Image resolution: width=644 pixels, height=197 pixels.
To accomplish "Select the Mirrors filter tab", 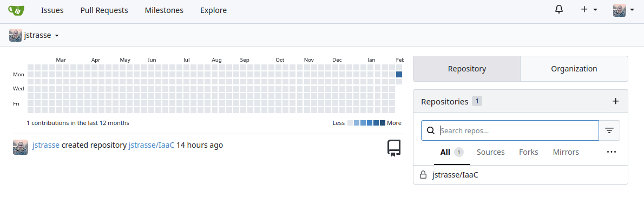I will coord(566,152).
